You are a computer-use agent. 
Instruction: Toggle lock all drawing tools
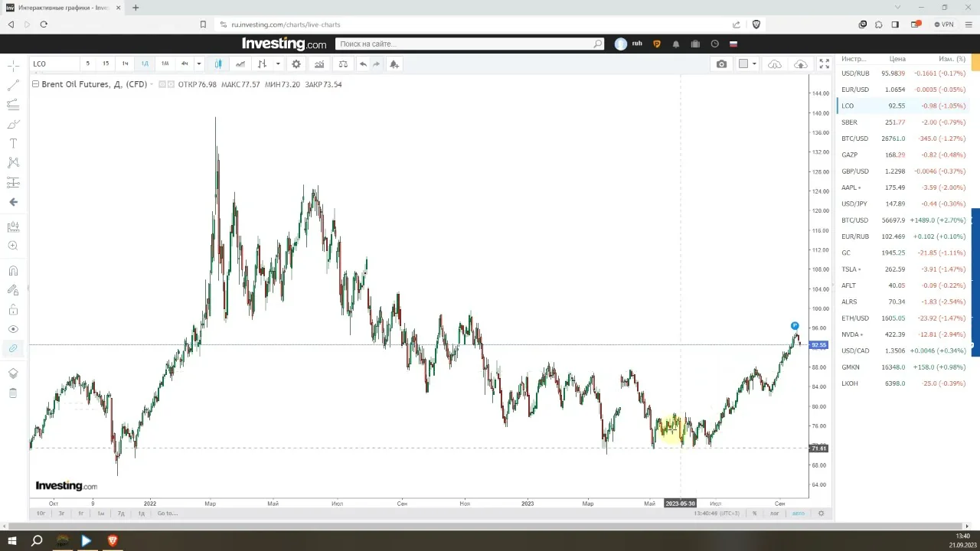coord(13,310)
